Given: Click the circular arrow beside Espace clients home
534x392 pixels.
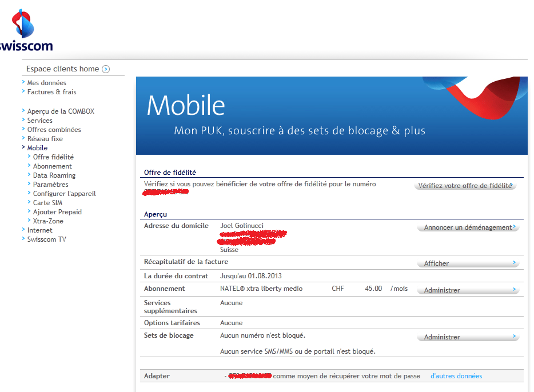Looking at the screenshot, I should click(106, 69).
